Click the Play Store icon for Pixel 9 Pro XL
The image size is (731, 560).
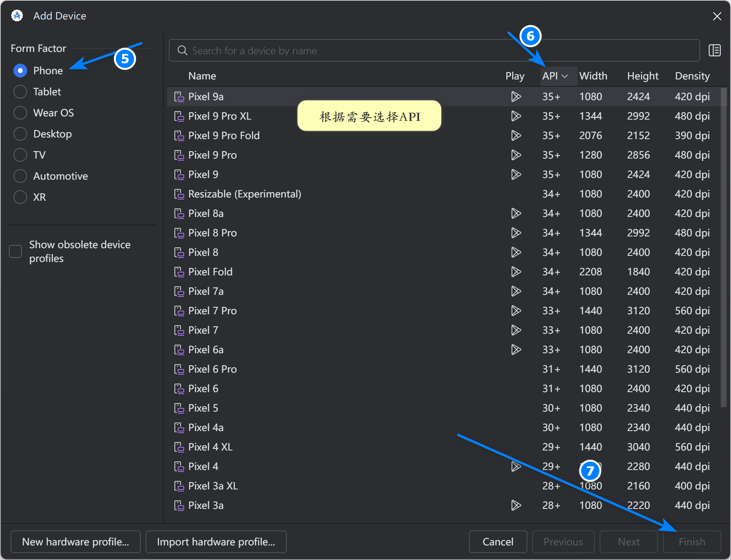pyautogui.click(x=516, y=116)
